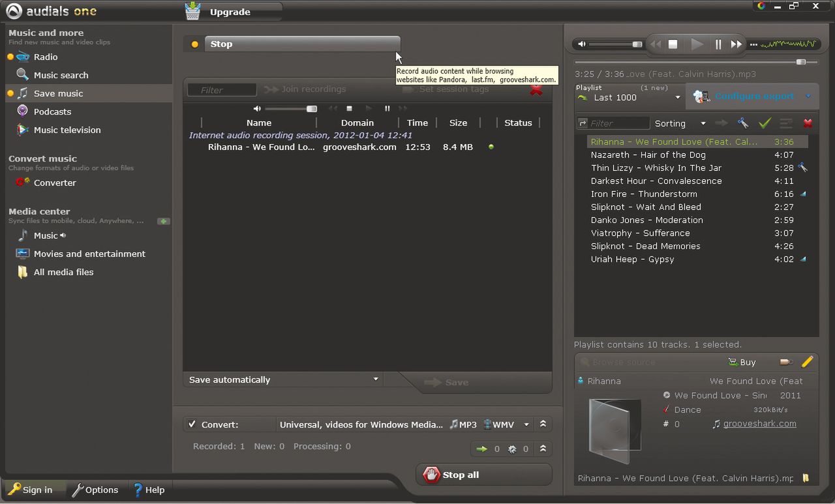Open Help

pos(149,490)
